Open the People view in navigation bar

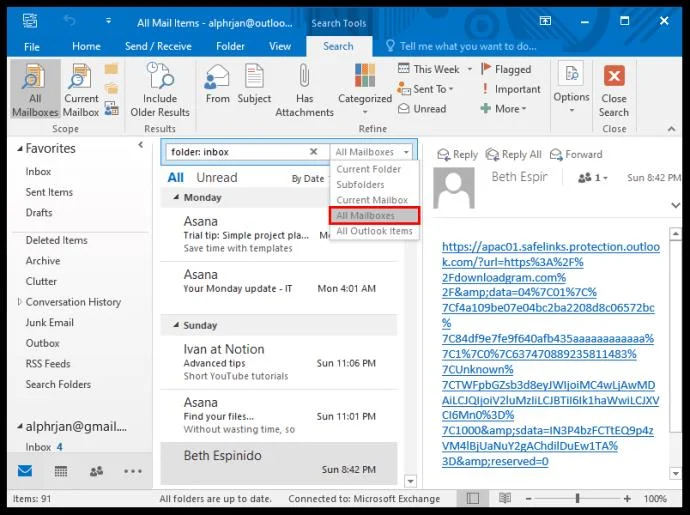96,471
